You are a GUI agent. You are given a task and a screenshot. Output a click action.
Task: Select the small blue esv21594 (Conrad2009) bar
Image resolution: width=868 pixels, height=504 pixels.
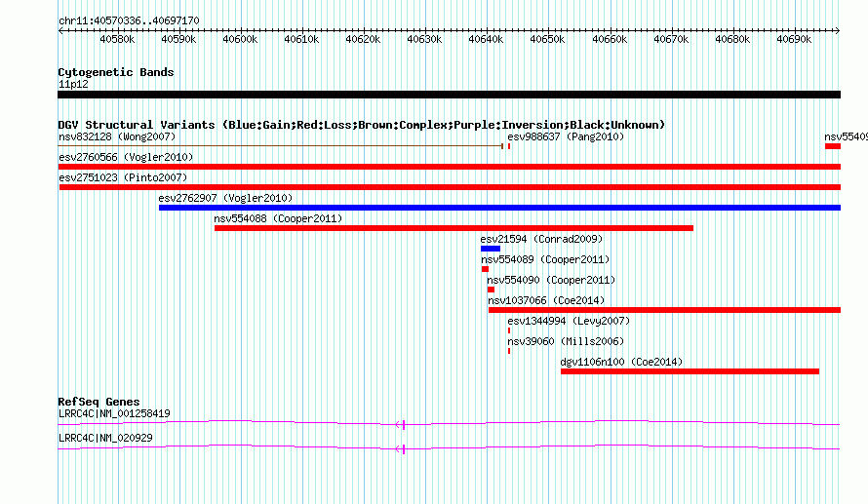pos(491,249)
